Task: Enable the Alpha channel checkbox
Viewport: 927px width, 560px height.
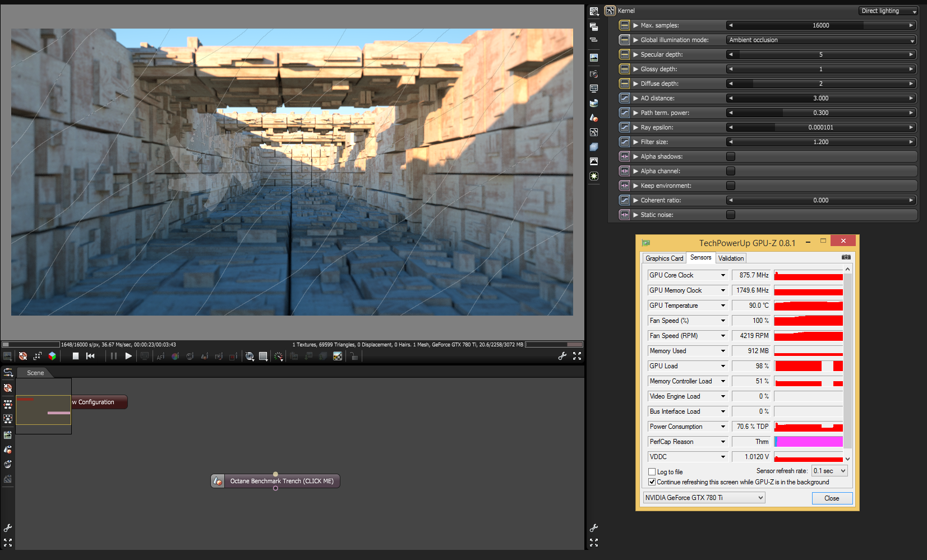Action: 731,171
